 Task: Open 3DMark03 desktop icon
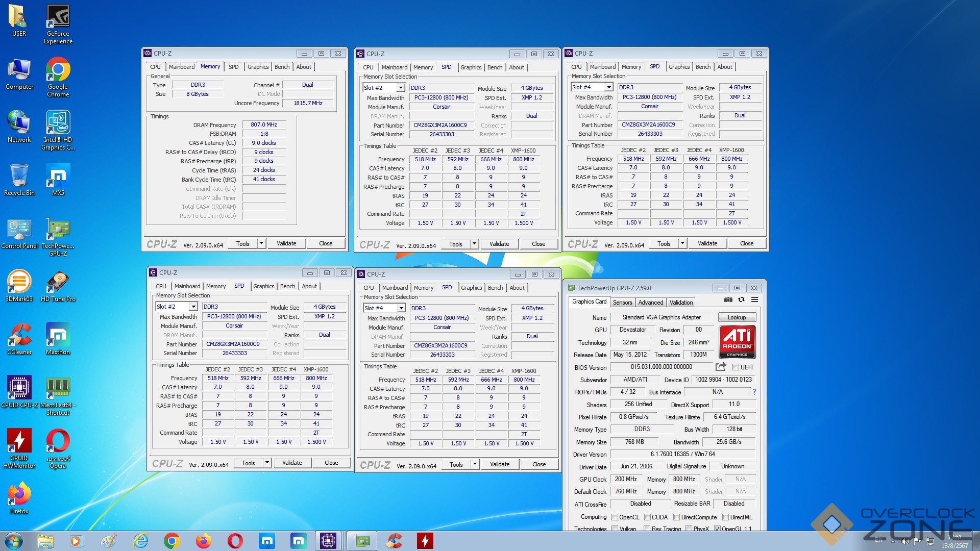point(19,286)
